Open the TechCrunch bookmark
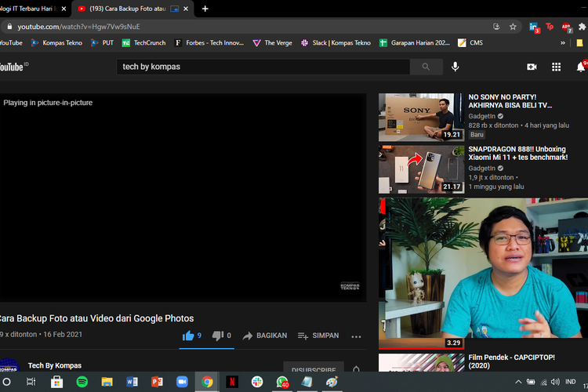 point(143,43)
